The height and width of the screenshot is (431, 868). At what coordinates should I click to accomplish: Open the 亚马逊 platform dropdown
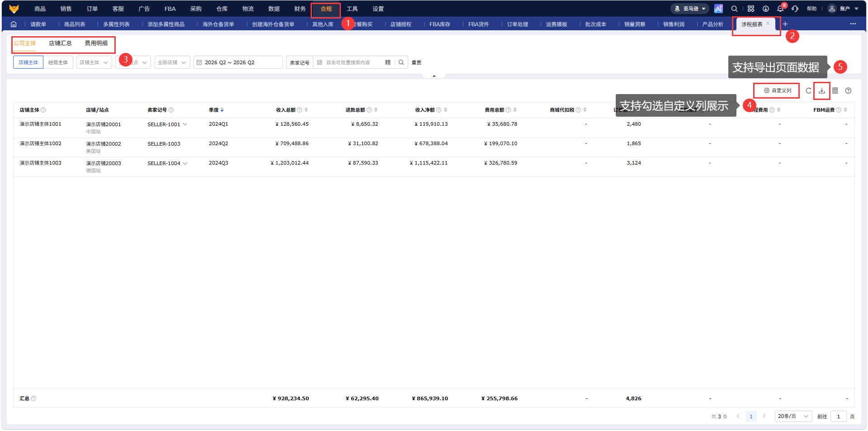(x=690, y=9)
